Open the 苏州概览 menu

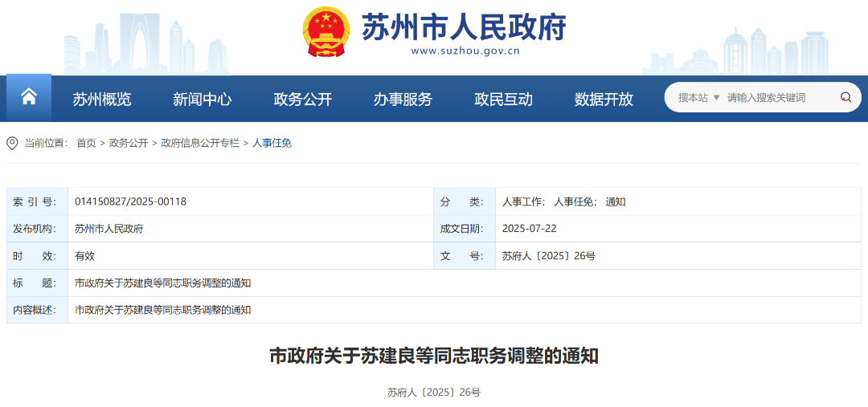pyautogui.click(x=102, y=99)
